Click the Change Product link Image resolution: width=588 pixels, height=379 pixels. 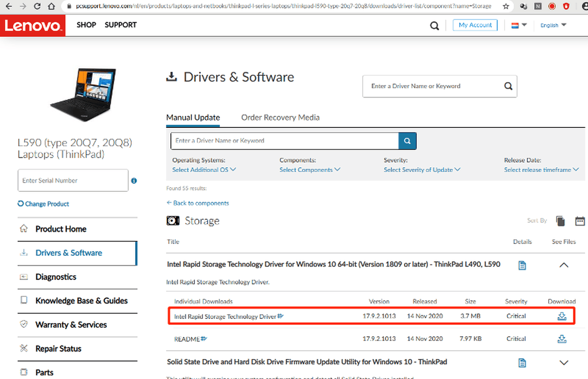click(43, 204)
